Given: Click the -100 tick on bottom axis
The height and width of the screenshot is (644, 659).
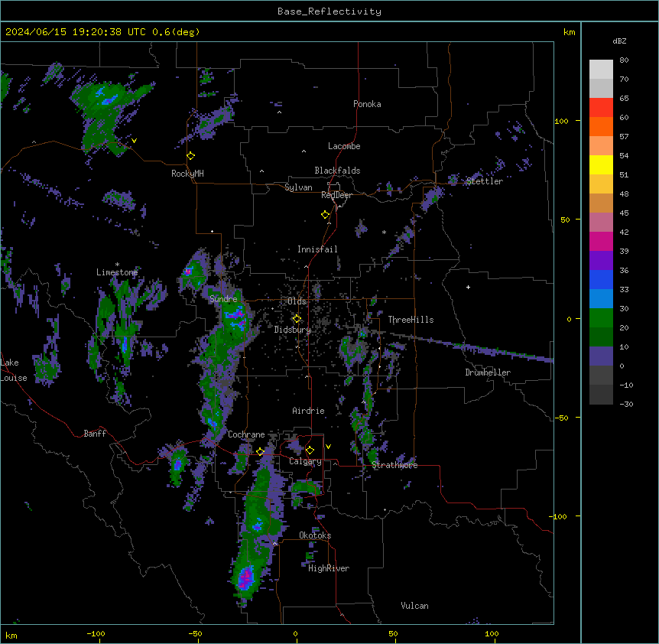Looking at the screenshot, I should click(96, 634).
